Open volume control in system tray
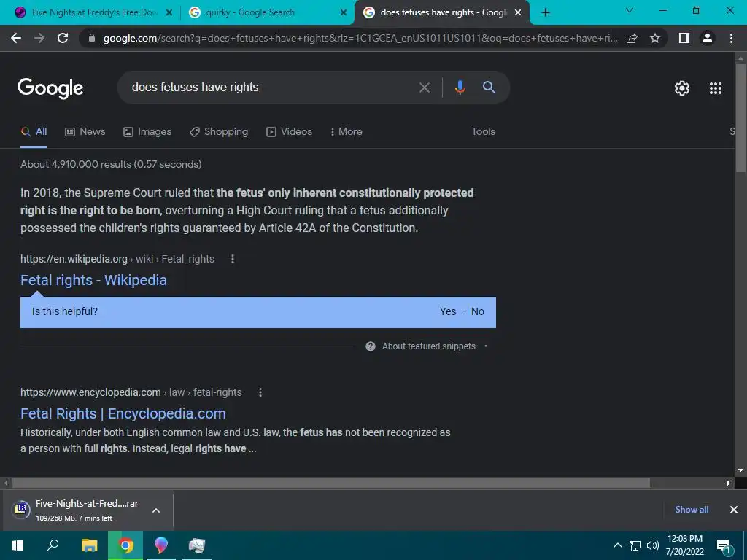This screenshot has width=747, height=560. (653, 545)
